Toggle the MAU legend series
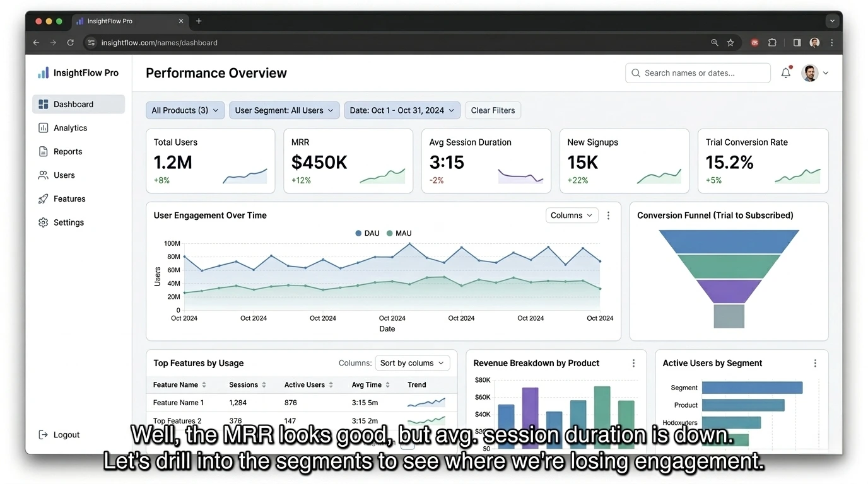The width and height of the screenshot is (868, 484). pos(399,234)
